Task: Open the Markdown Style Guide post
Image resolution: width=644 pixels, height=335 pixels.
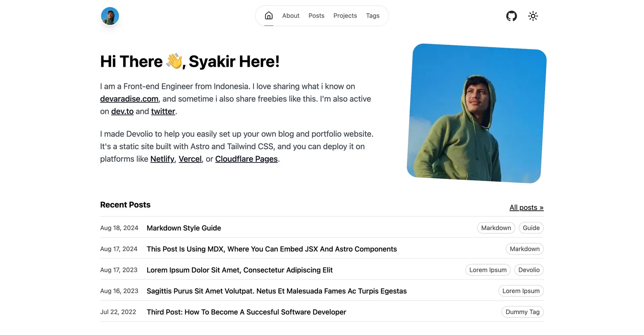Action: pos(184,228)
